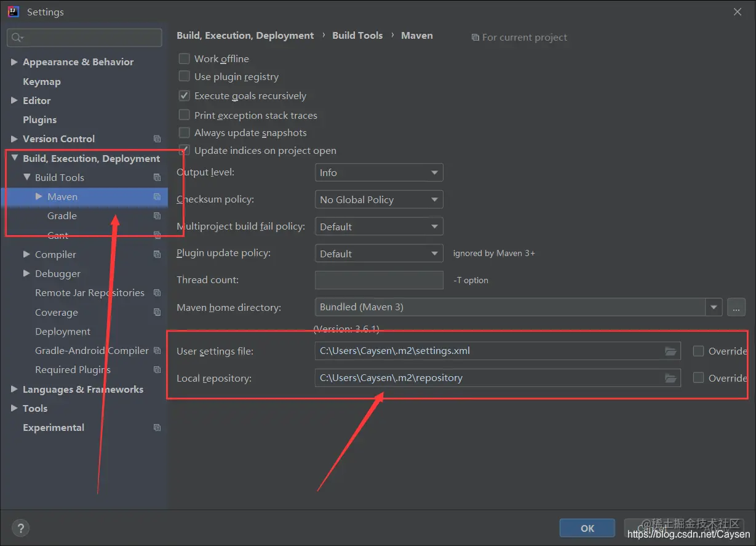Click the settings search field
Image resolution: width=756 pixels, height=546 pixels.
[x=85, y=38]
